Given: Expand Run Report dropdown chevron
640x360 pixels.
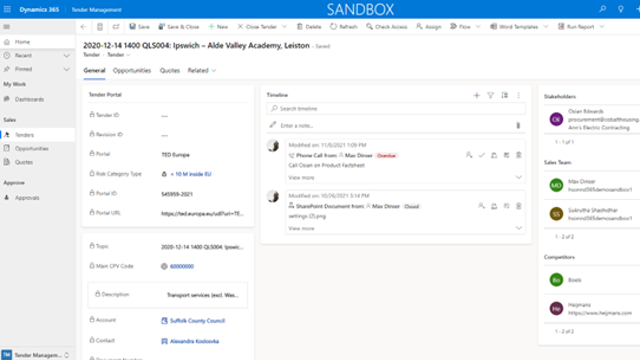Looking at the screenshot, I should [x=602, y=27].
